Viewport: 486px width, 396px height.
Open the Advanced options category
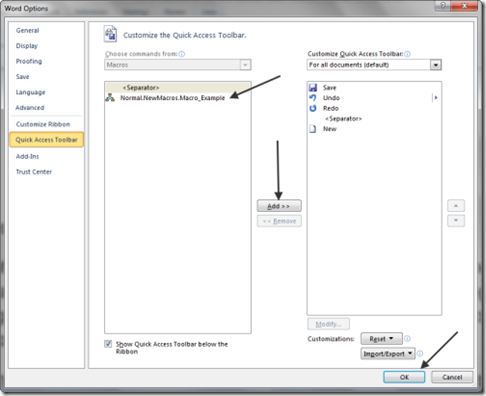coord(30,108)
